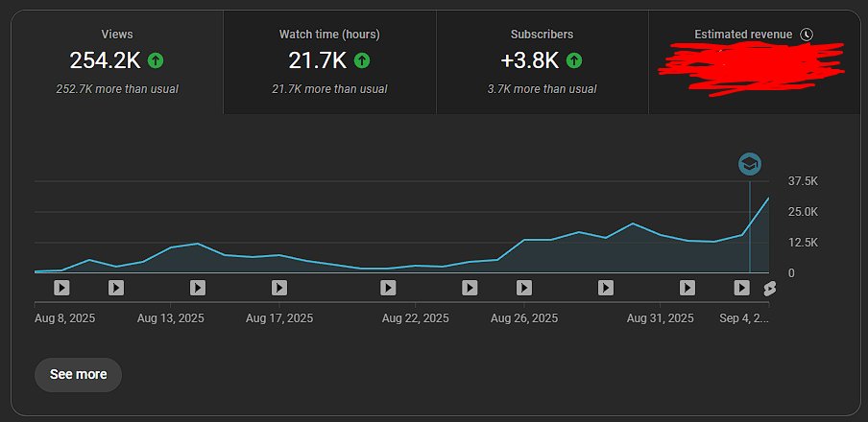Open video marker just before Aug 22 tick
The height and width of the screenshot is (422, 868).
[388, 288]
